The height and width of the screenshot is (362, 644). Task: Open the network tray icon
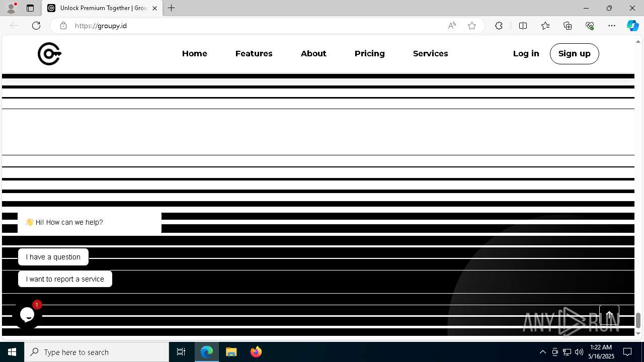(x=567, y=352)
